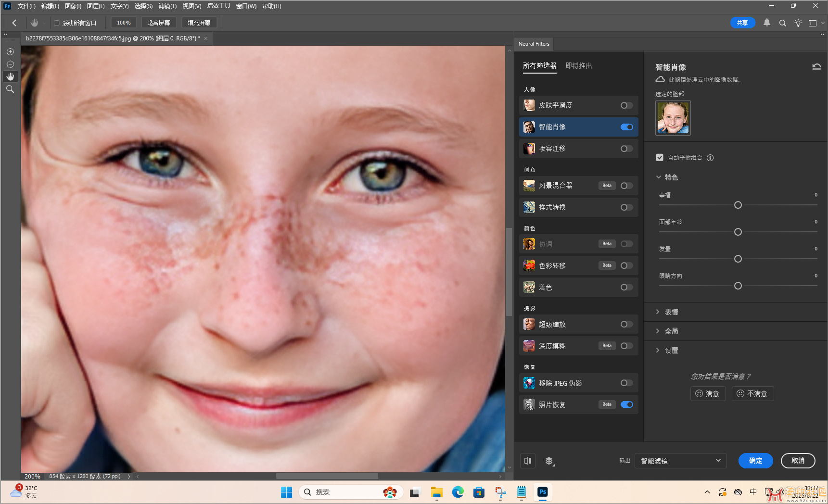Select the subtract-from-selection minus tool
Screen dimensions: 828x504
click(10, 64)
